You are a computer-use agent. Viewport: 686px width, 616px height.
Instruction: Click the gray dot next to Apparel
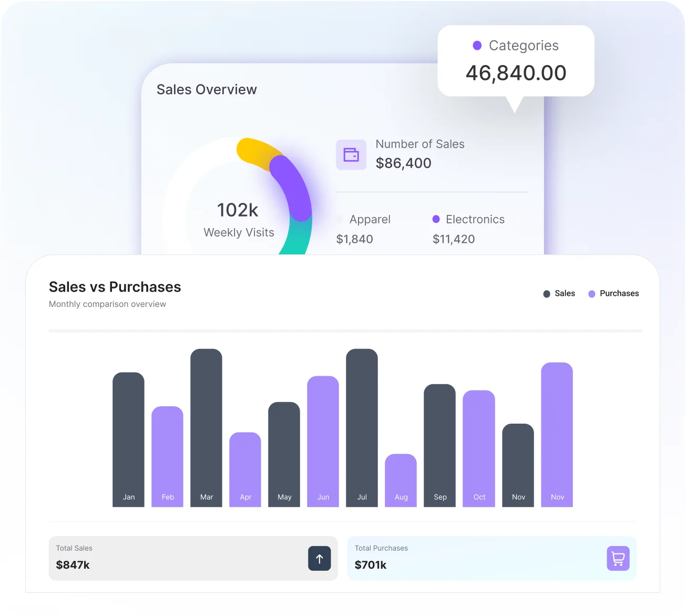[x=340, y=219]
